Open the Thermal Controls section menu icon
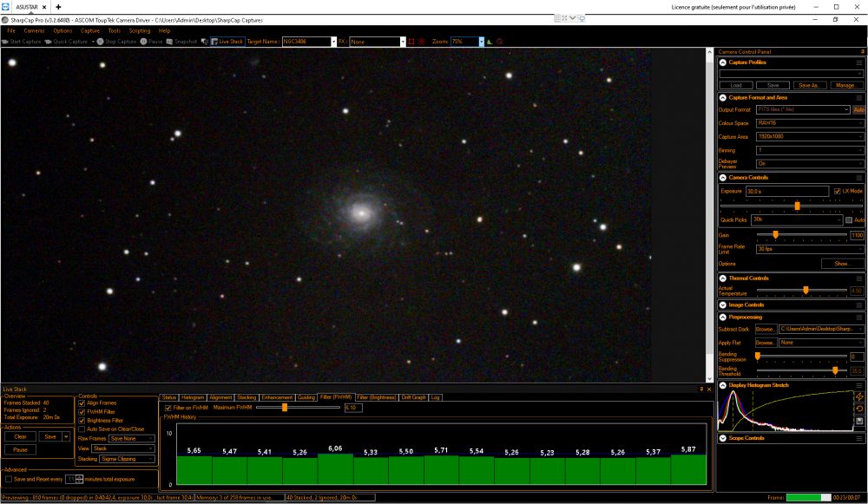This screenshot has height=504, width=868. click(x=859, y=278)
